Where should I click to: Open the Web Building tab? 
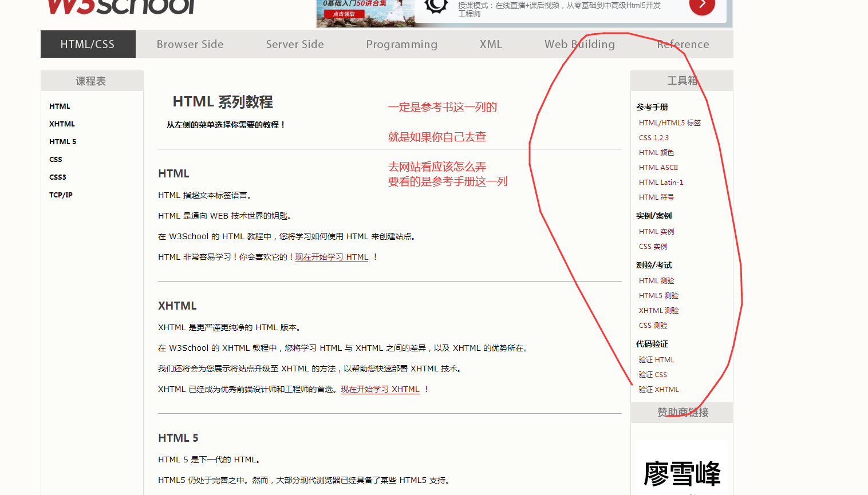[x=579, y=44]
